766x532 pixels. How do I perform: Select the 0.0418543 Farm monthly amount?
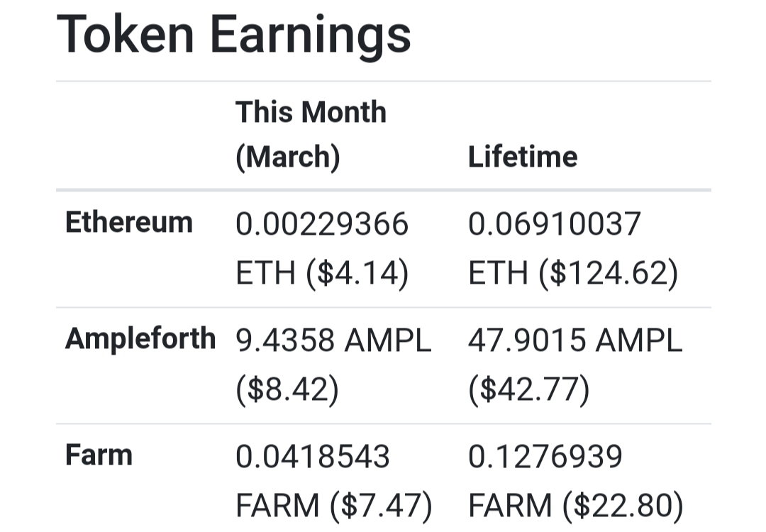[x=313, y=457]
